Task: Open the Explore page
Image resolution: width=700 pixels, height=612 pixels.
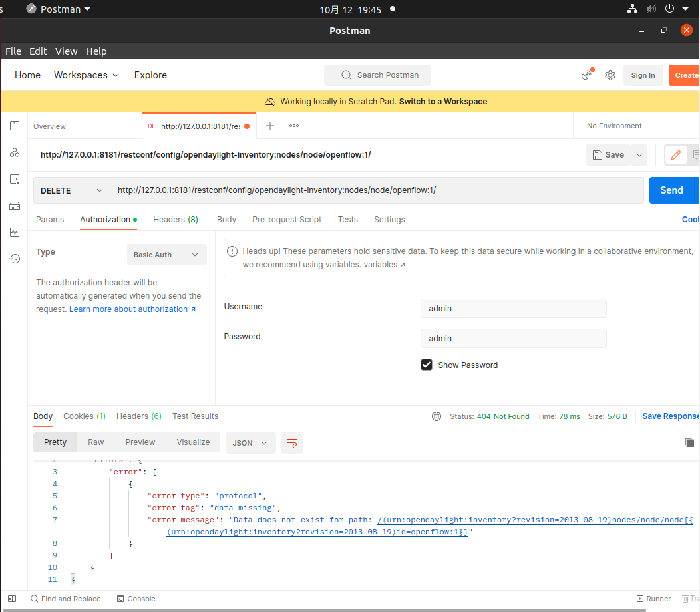Action: click(x=150, y=75)
